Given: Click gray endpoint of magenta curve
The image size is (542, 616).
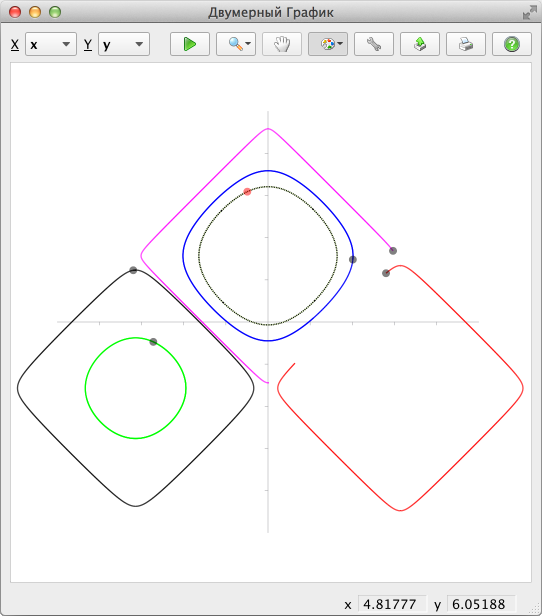Looking at the screenshot, I should click(x=393, y=251).
